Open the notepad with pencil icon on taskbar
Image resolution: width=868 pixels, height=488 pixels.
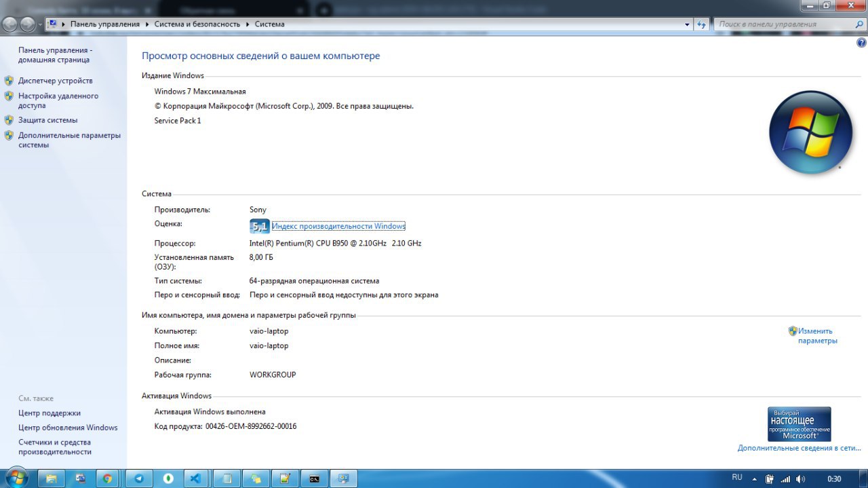(285, 478)
